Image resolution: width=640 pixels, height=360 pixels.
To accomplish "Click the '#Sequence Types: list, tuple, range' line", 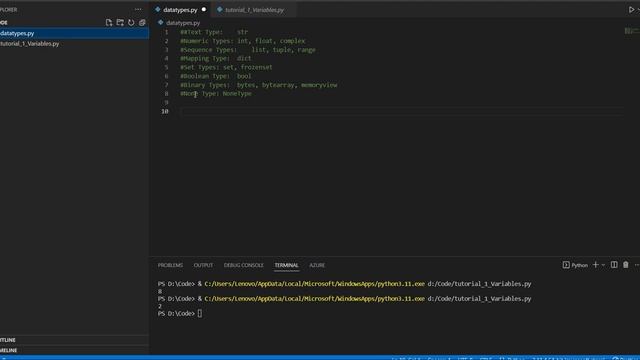I will point(248,50).
